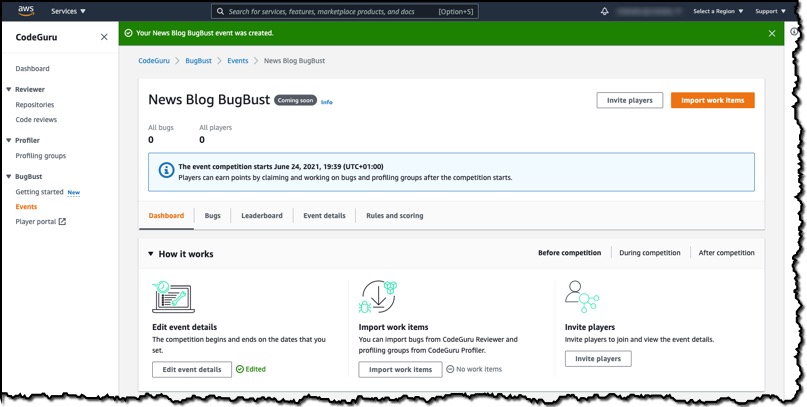Click the Invite players person illustration
The height and width of the screenshot is (407, 807).
pyautogui.click(x=582, y=297)
